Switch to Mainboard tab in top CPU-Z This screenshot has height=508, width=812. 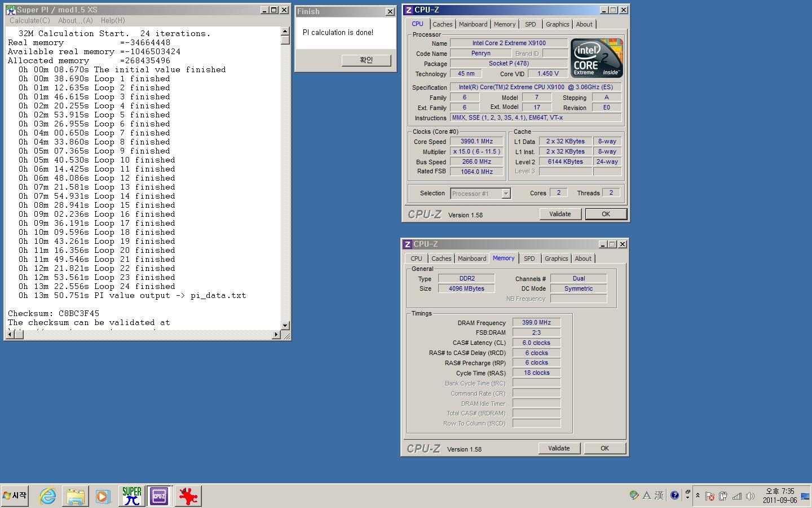[x=473, y=24]
